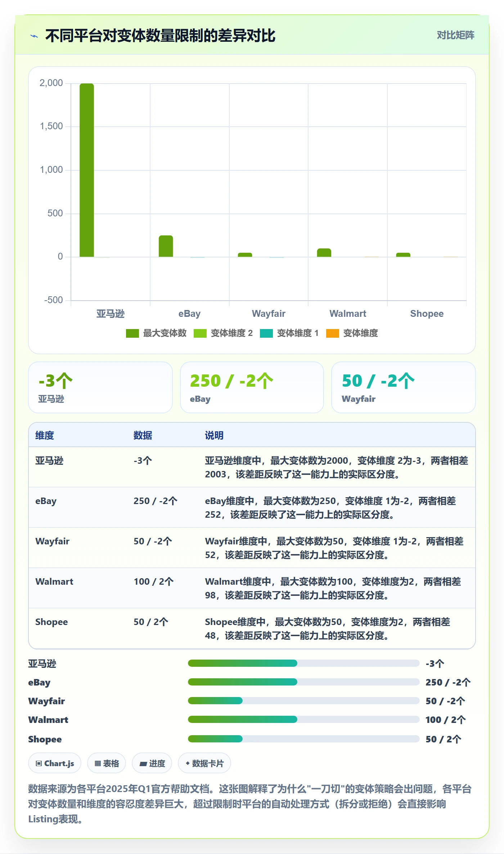Viewport: 504px width, 854px height.
Task: Click the card title 不同平台对变体数量限制的差异对比
Action: pyautogui.click(x=160, y=36)
